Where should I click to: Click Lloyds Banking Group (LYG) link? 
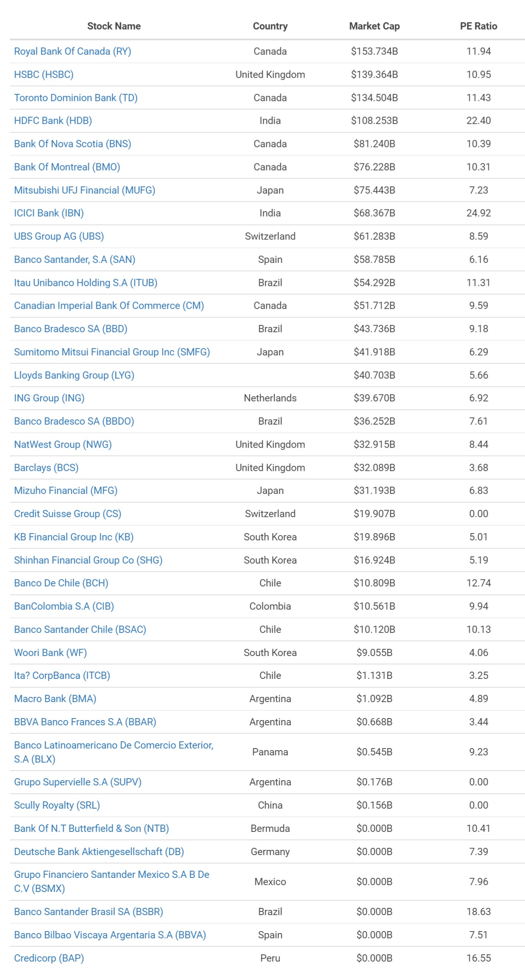point(74,375)
